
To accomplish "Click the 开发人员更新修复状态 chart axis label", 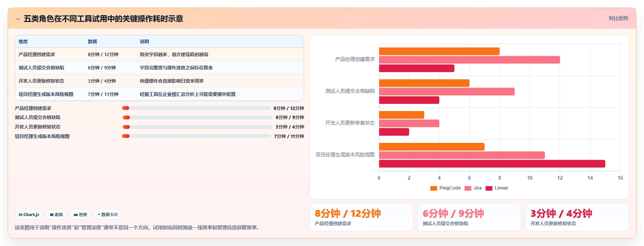I will coord(350,123).
